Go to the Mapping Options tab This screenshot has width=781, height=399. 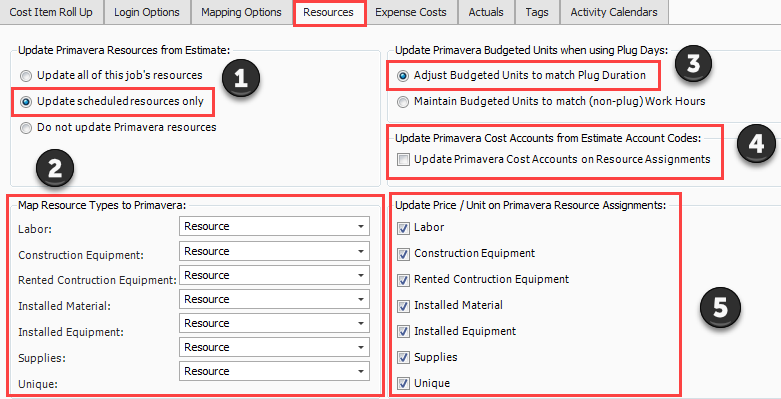click(x=241, y=12)
